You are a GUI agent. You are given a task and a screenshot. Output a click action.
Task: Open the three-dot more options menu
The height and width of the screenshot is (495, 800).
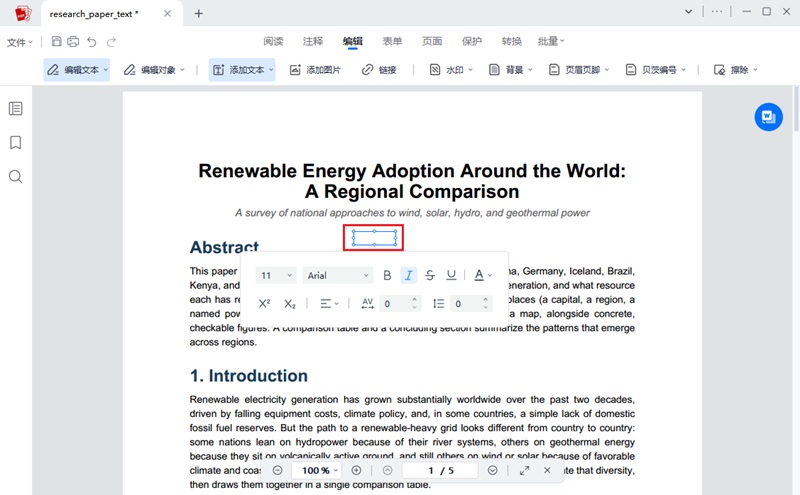tap(717, 11)
